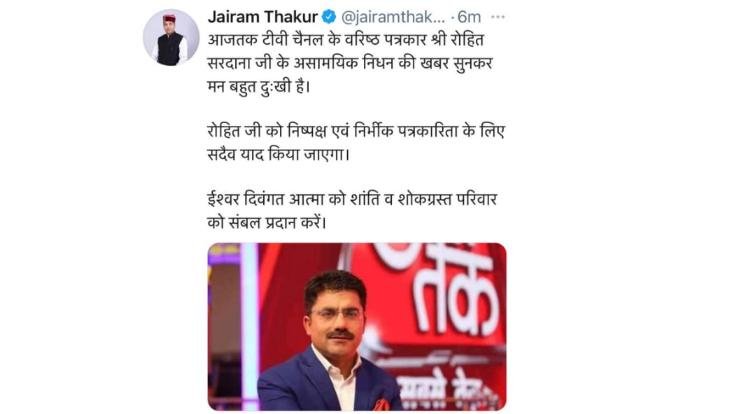Click the blue verified badge icon
Screen dimensions: 738x414
[329, 17]
